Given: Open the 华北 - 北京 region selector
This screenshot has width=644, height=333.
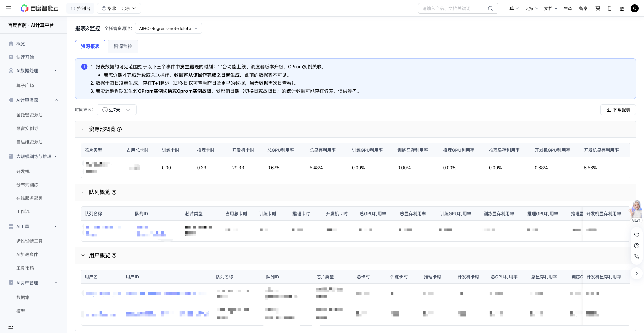Looking at the screenshot, I should click(x=119, y=8).
